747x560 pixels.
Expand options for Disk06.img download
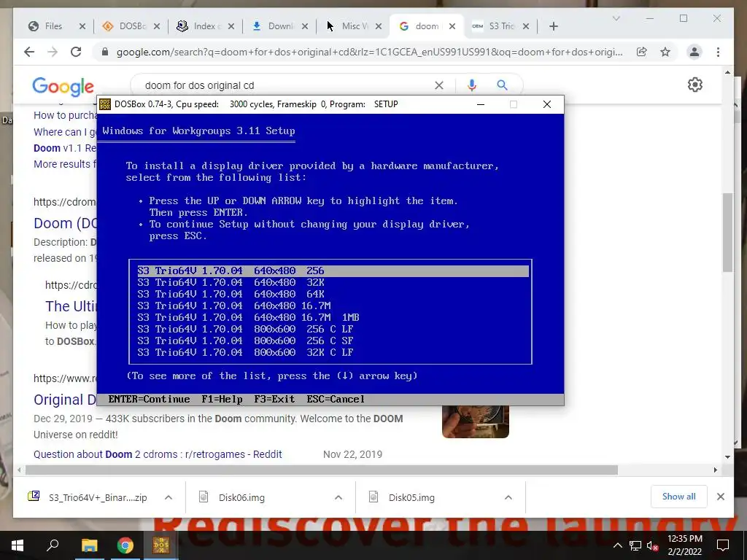(x=338, y=497)
